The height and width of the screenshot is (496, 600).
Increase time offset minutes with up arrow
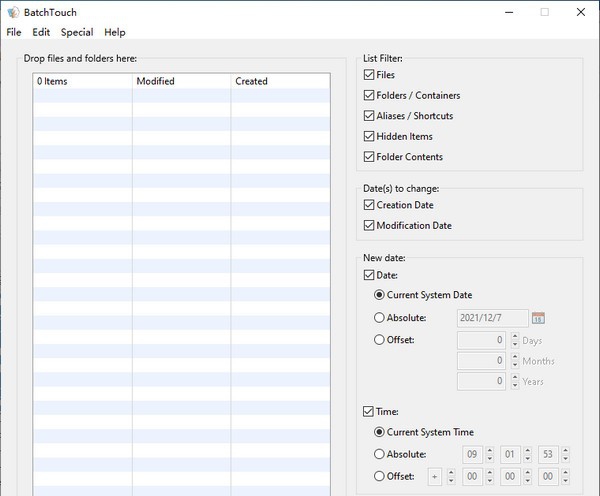click(x=528, y=473)
